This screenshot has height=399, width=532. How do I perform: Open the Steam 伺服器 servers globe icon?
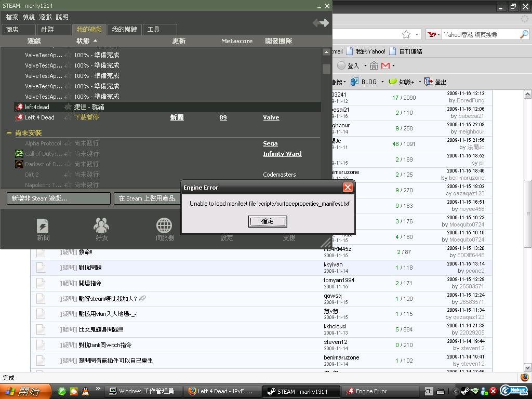pyautogui.click(x=164, y=225)
